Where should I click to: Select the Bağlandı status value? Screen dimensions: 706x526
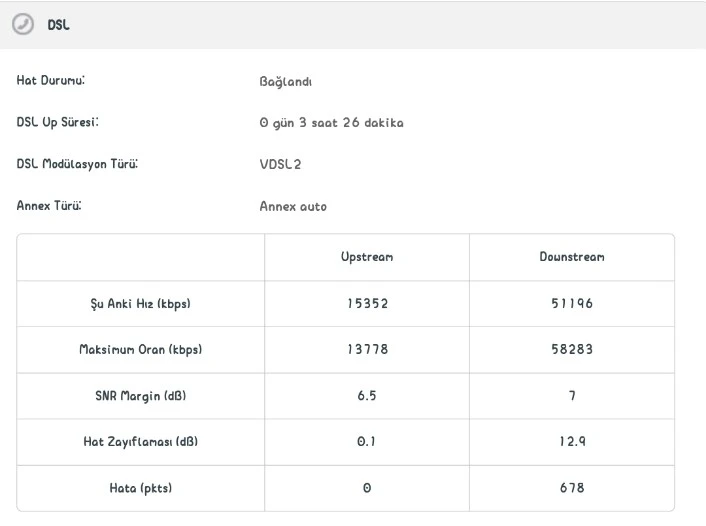pyautogui.click(x=285, y=82)
